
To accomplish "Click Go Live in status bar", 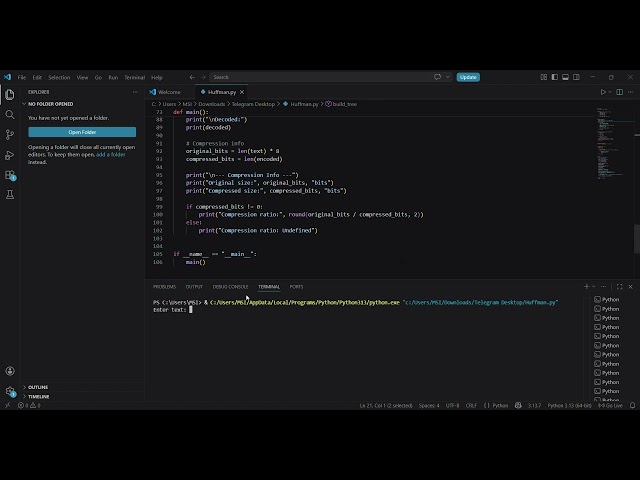I will point(610,406).
